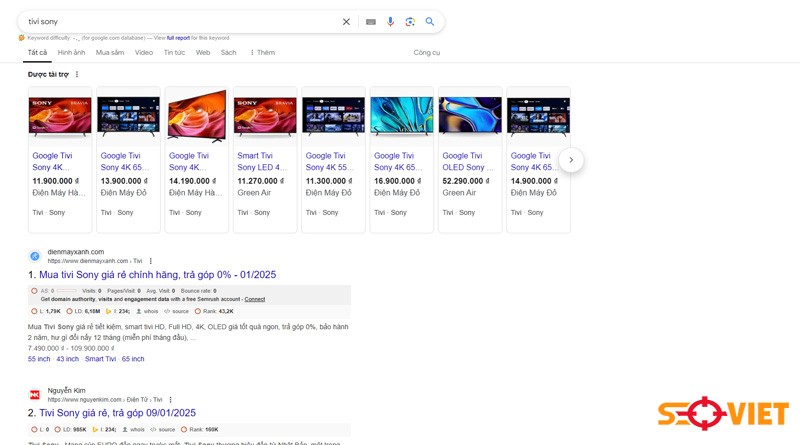
Task: Click the tivi sony search input field
Action: coord(181,21)
